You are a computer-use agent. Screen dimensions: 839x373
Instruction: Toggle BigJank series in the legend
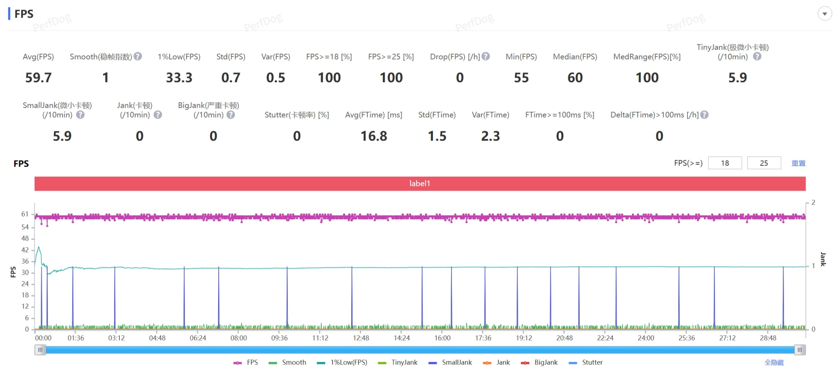[x=538, y=362]
